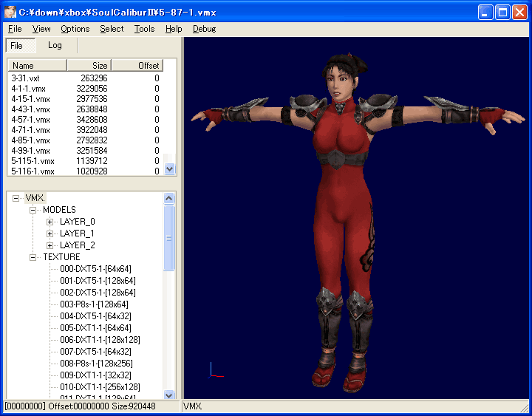This screenshot has height=416, width=532.
Task: Collapse the TEXTURE node
Action: pos(33,257)
